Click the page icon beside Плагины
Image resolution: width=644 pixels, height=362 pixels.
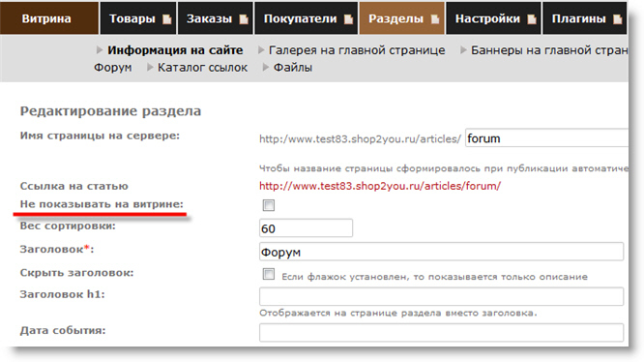point(617,19)
